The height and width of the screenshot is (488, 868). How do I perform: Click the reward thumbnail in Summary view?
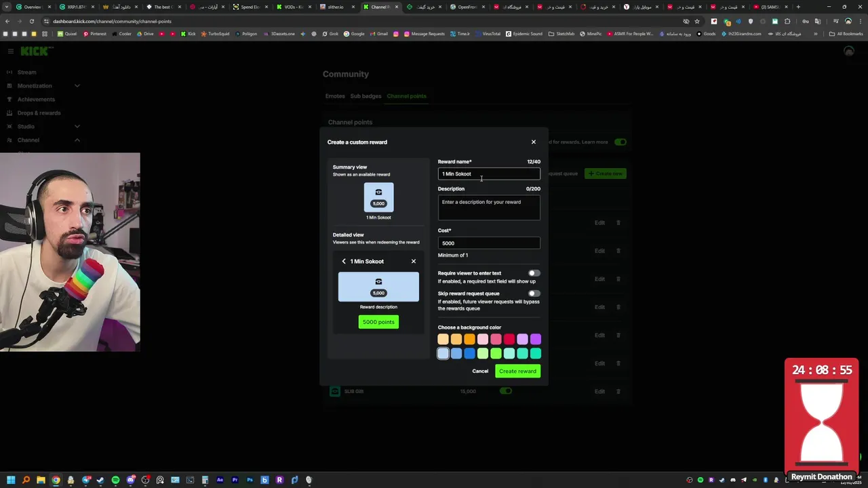(x=378, y=197)
